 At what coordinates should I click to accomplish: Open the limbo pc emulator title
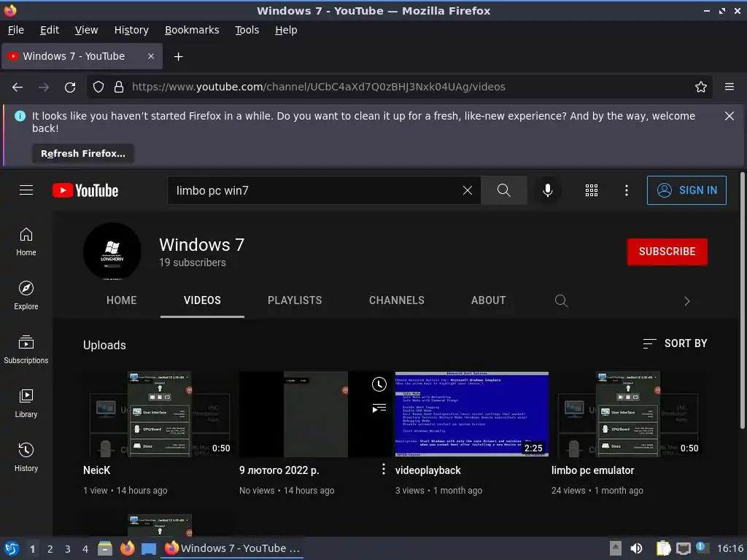coord(592,470)
